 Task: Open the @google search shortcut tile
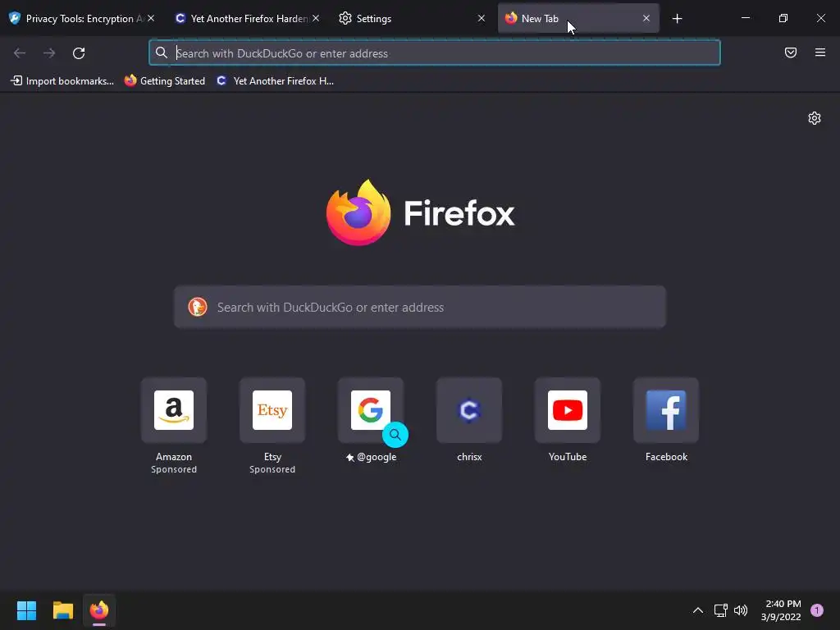pyautogui.click(x=371, y=410)
